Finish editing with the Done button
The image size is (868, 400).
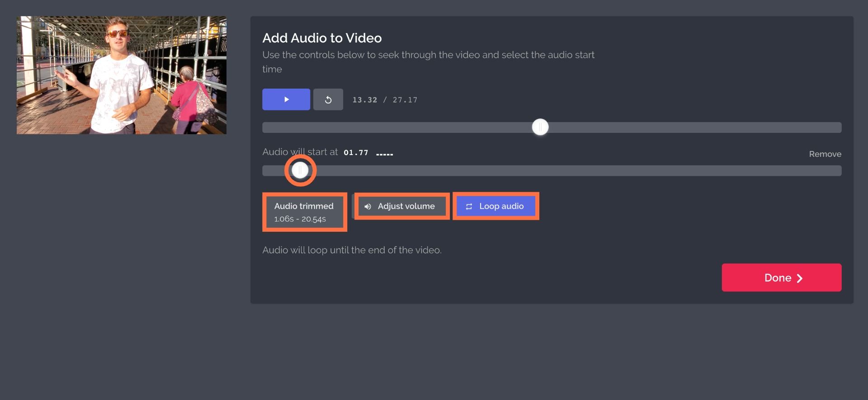coord(781,278)
